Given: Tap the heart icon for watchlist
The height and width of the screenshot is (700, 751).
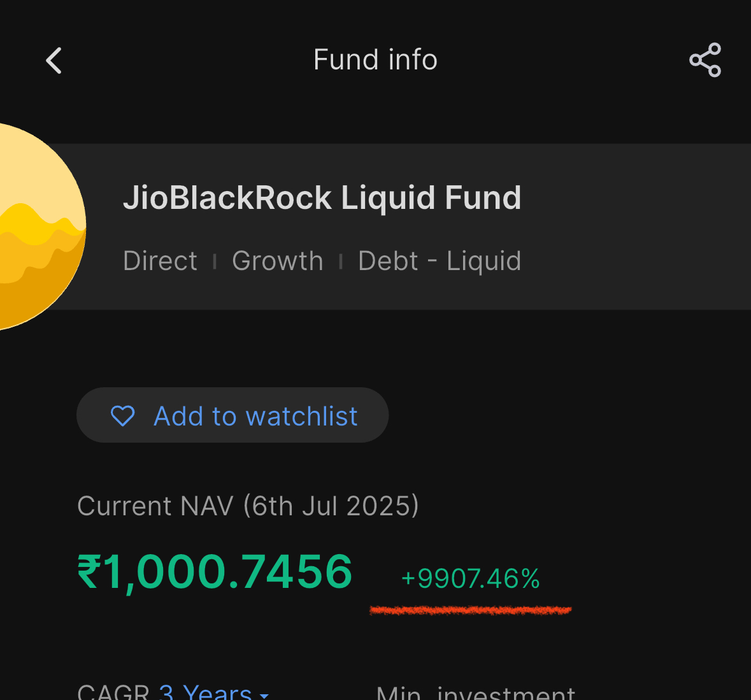Looking at the screenshot, I should (123, 416).
